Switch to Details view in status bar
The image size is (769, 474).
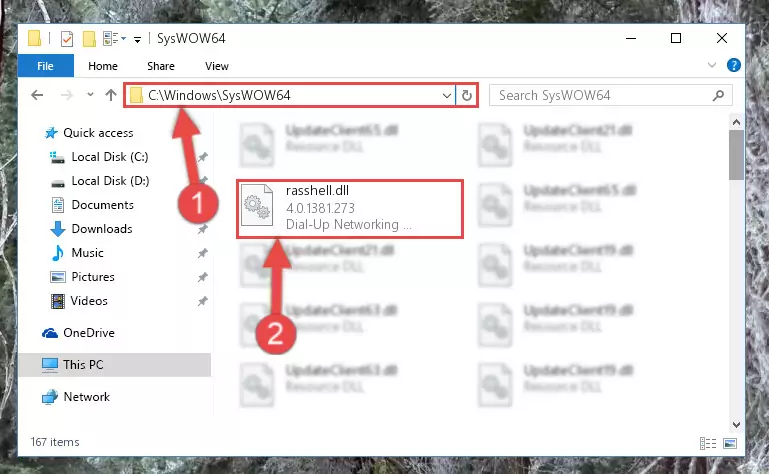[708, 444]
